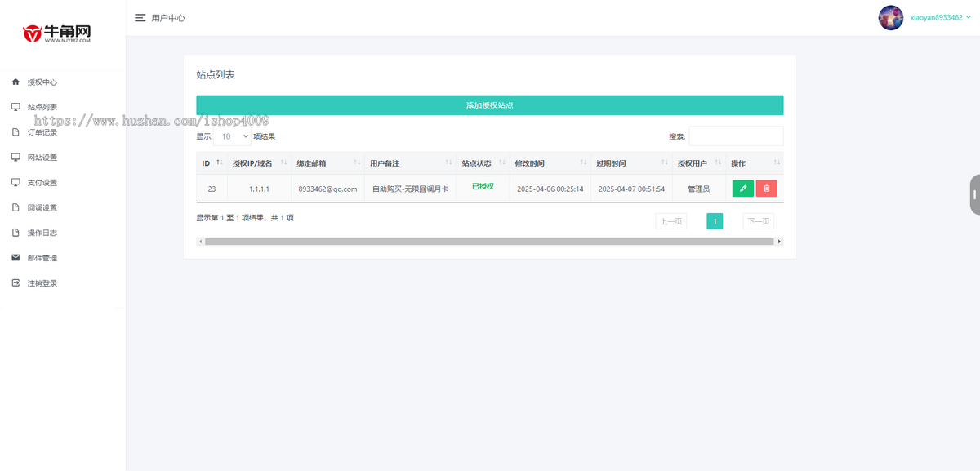The width and height of the screenshot is (980, 471).
Task: Sort by 过期时间 column header
Action: click(x=630, y=163)
